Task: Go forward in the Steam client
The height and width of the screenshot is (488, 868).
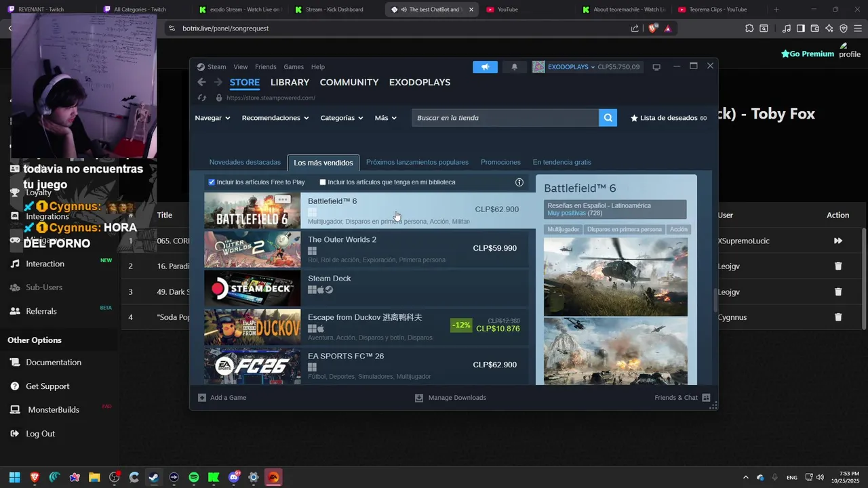Action: click(x=218, y=82)
